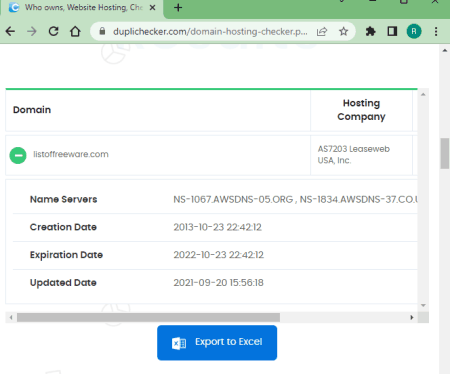This screenshot has width=450, height=374.
Task: Open the Extensions puzzle menu
Action: 370,32
